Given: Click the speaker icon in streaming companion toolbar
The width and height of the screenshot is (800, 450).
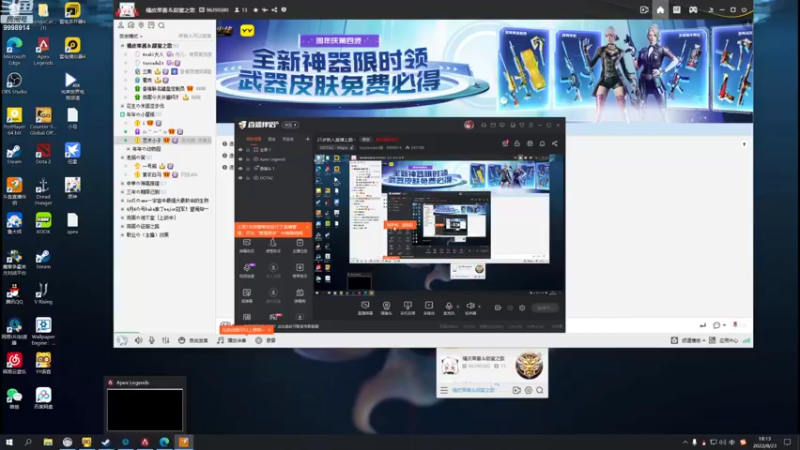Looking at the screenshot, I should (470, 307).
